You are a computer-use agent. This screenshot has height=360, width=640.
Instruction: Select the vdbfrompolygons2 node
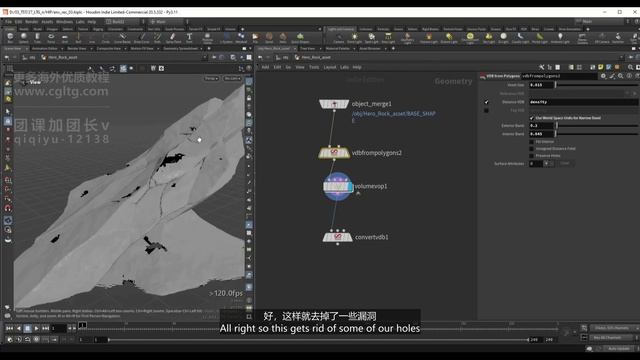[x=334, y=153]
